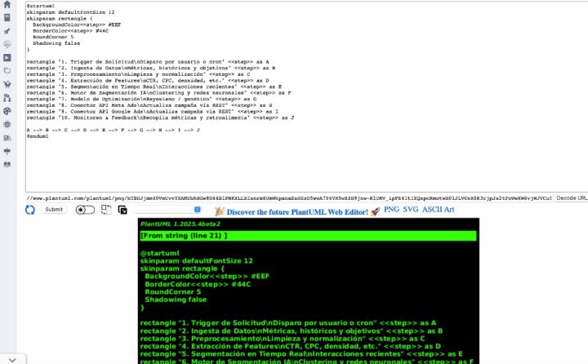Open the library books sidebar icon
This screenshot has width=588, height=364.
click(7, 138)
